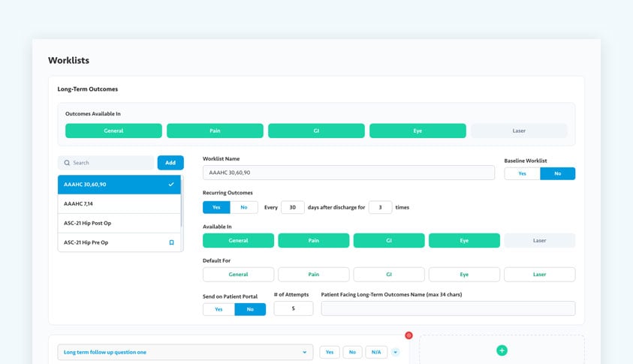Click the Worklist Name input field
Screen dimensions: 633x364
[x=348, y=173]
